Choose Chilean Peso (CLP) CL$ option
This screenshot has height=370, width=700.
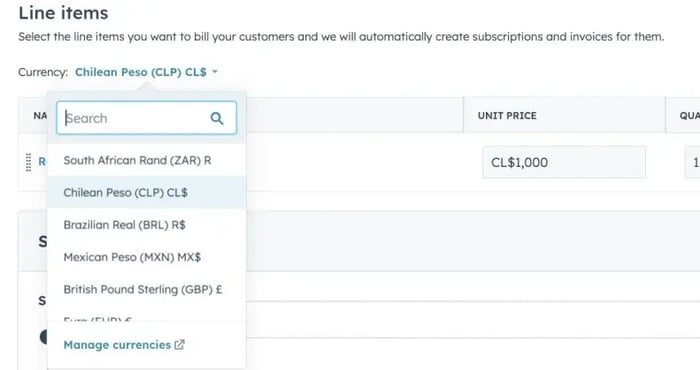point(146,192)
